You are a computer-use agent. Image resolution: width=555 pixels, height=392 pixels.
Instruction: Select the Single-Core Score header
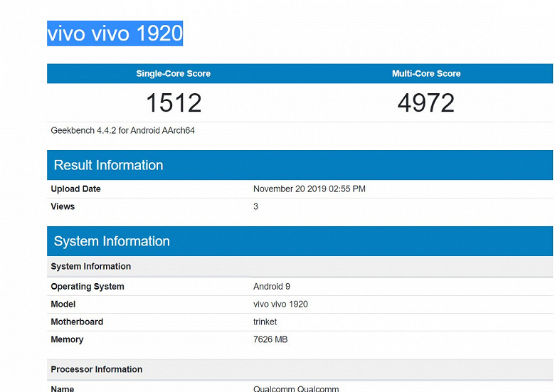[173, 73]
